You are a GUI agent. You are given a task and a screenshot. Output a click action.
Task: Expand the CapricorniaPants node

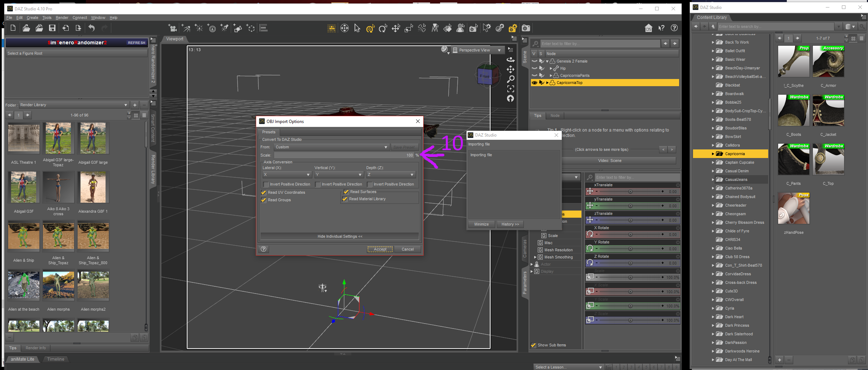tap(551, 76)
